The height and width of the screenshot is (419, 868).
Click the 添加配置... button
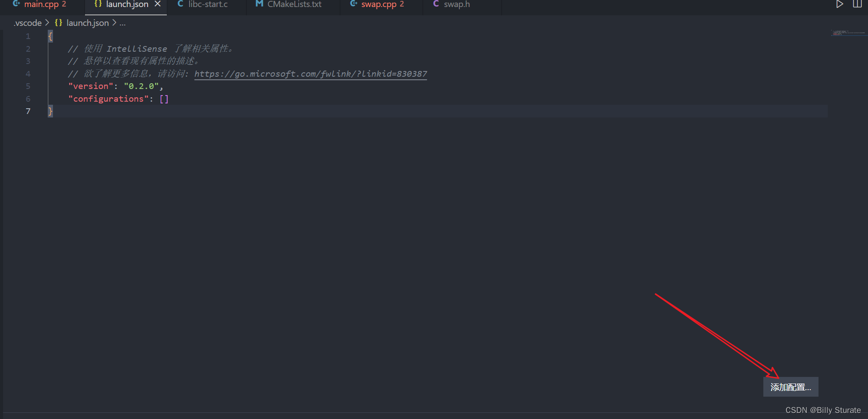click(x=790, y=387)
